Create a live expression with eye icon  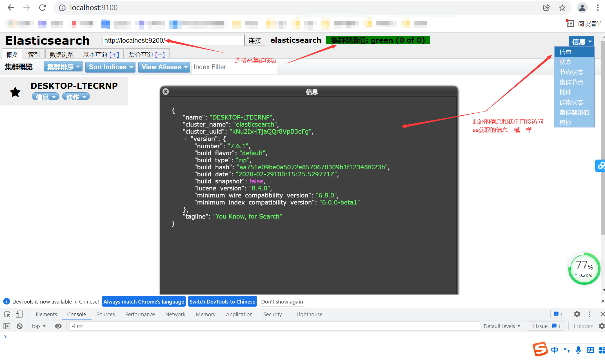pyautogui.click(x=58, y=326)
